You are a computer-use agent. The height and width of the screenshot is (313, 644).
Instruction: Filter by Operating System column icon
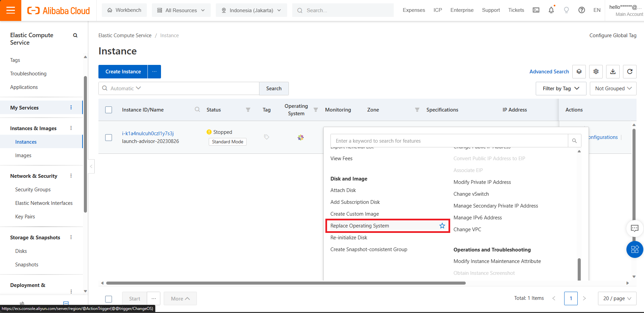point(316,110)
